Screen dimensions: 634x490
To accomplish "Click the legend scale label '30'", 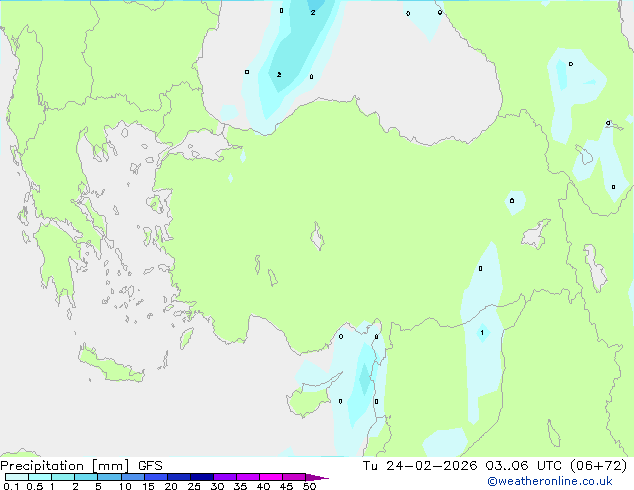I will (217, 486).
